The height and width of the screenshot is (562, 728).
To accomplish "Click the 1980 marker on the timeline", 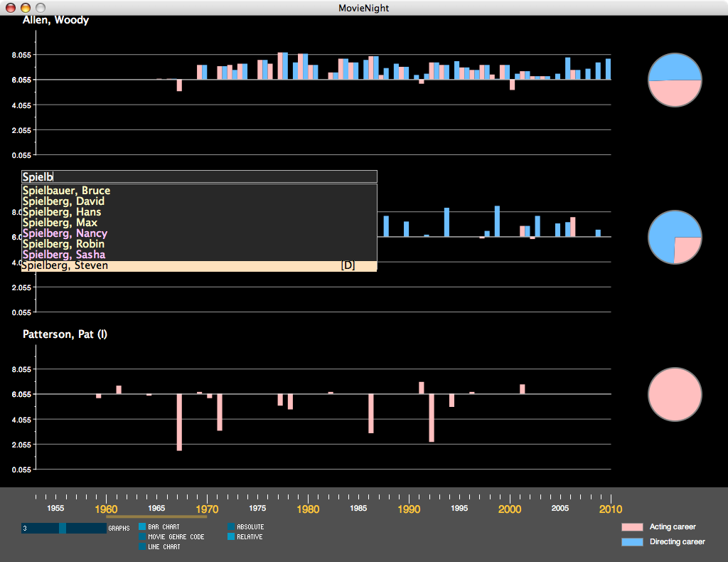I will tap(308, 509).
